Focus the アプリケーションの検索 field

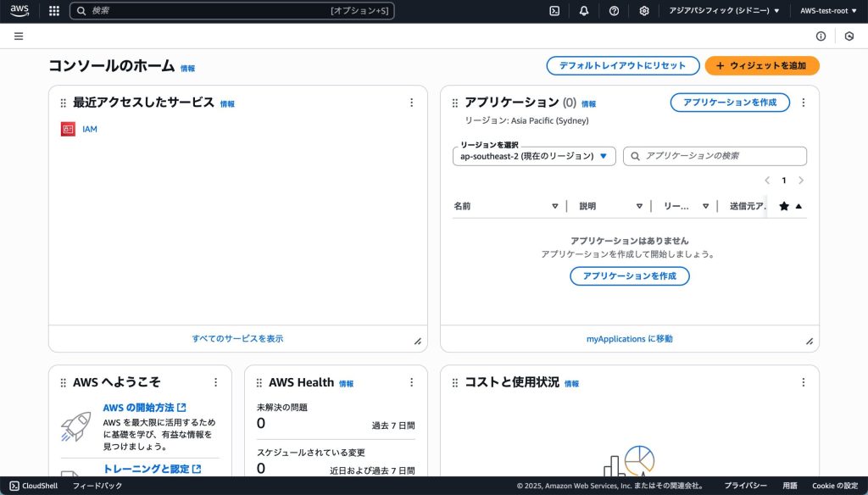point(715,156)
